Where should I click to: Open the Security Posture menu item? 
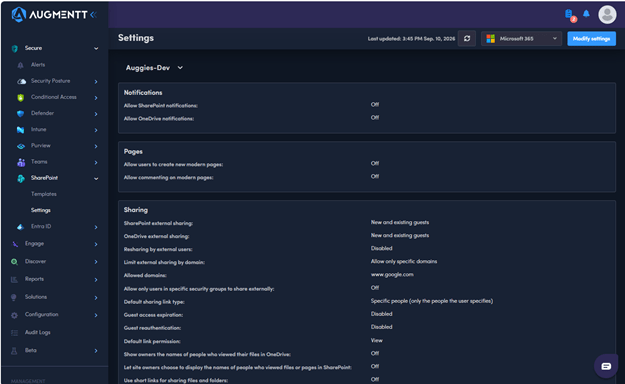point(51,81)
